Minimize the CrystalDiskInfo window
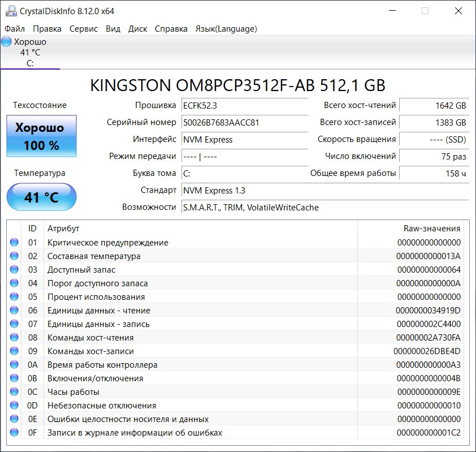This screenshot has width=476, height=452. click(x=392, y=11)
